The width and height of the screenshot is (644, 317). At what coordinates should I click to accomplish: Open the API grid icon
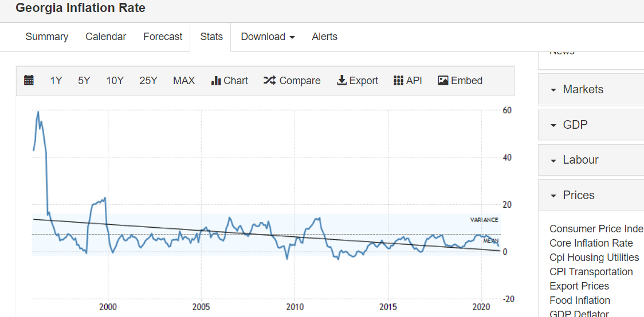(399, 81)
